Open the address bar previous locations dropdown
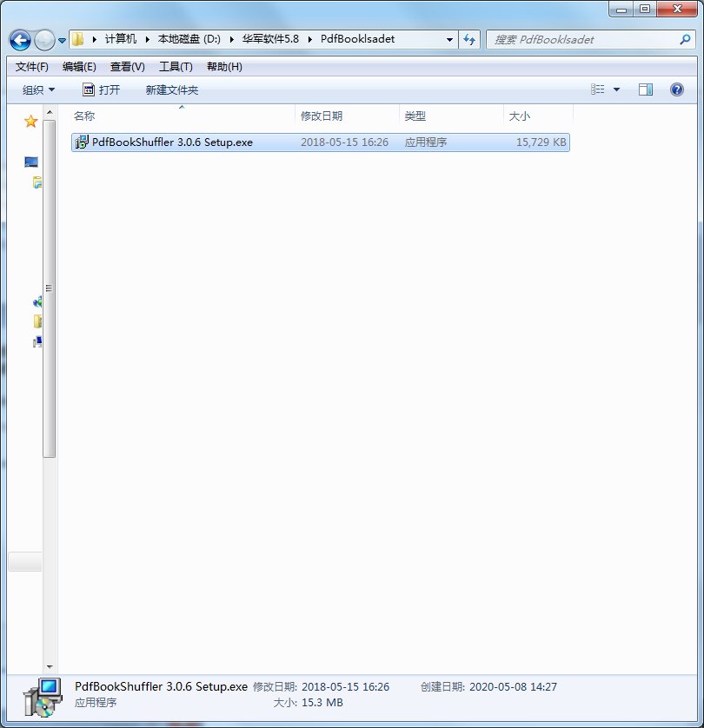Image resolution: width=704 pixels, height=728 pixels. tap(449, 40)
